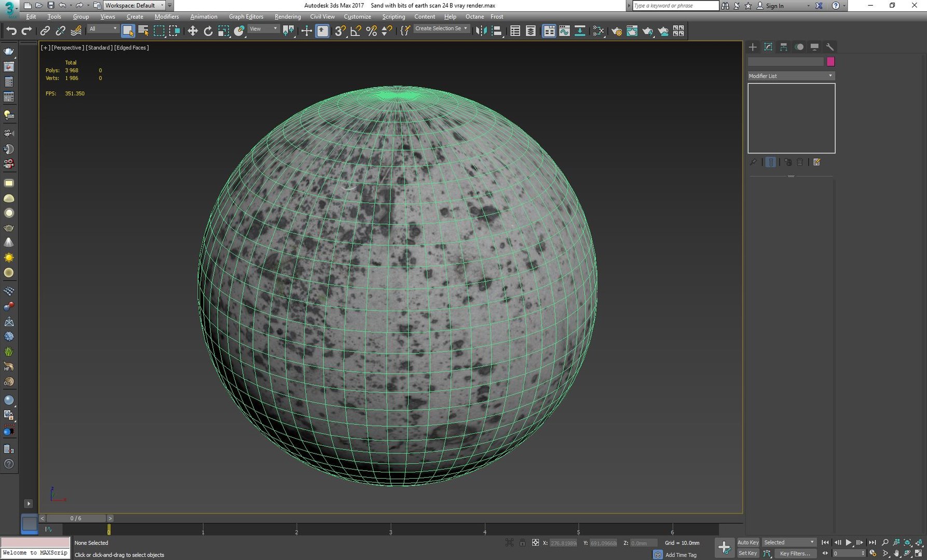Select the Move transform tool
This screenshot has height=560, width=927.
point(192,31)
